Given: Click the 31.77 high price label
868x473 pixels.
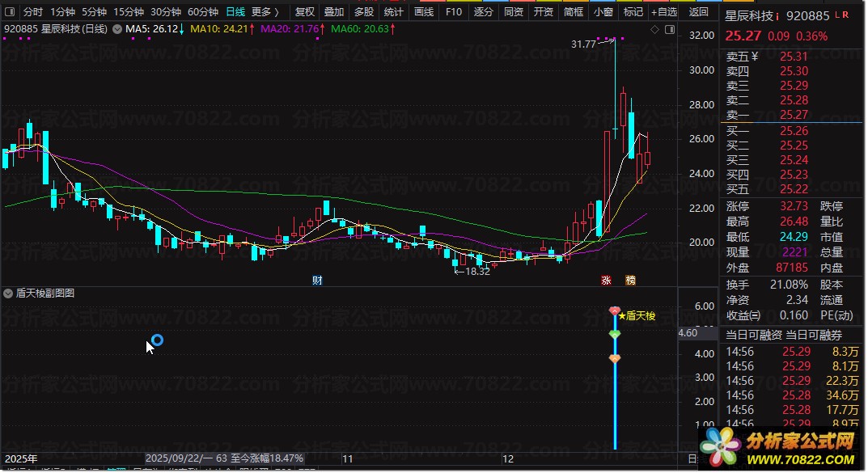Looking at the screenshot, I should coord(583,44).
